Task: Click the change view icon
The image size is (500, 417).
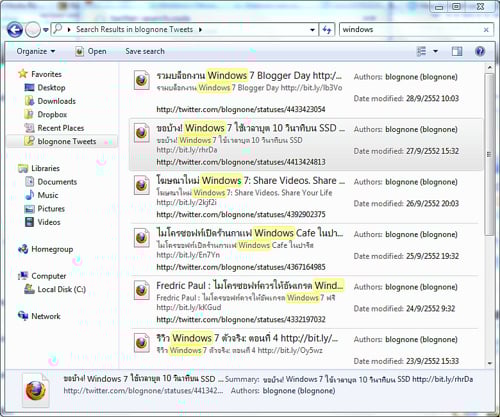Action: pos(422,51)
